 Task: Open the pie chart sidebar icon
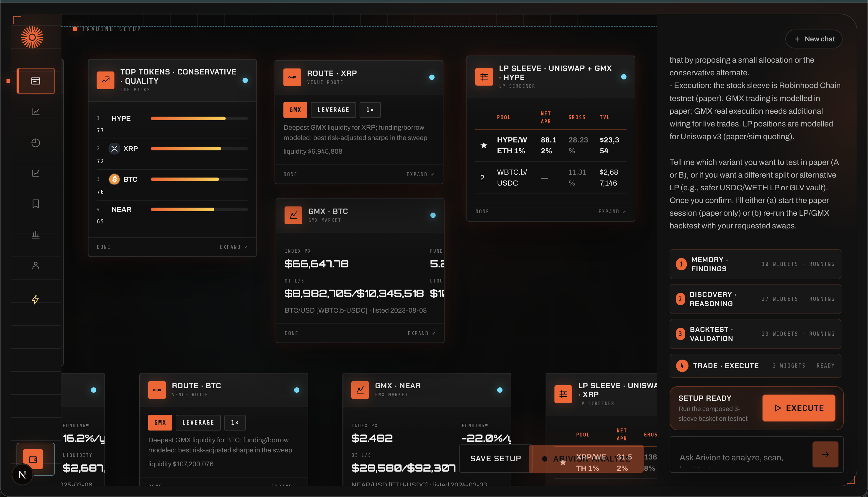36,143
